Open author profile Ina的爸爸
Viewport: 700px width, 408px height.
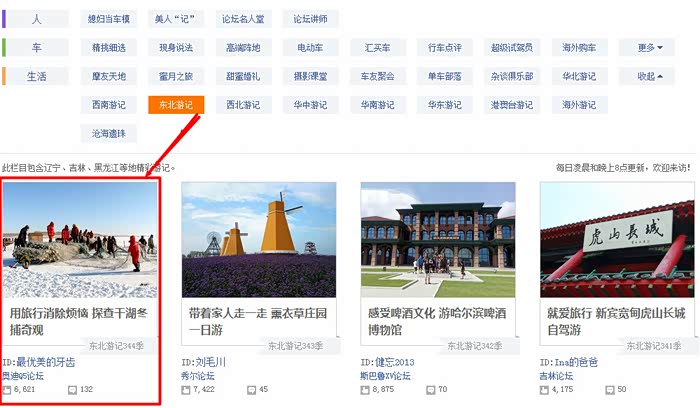[576, 362]
